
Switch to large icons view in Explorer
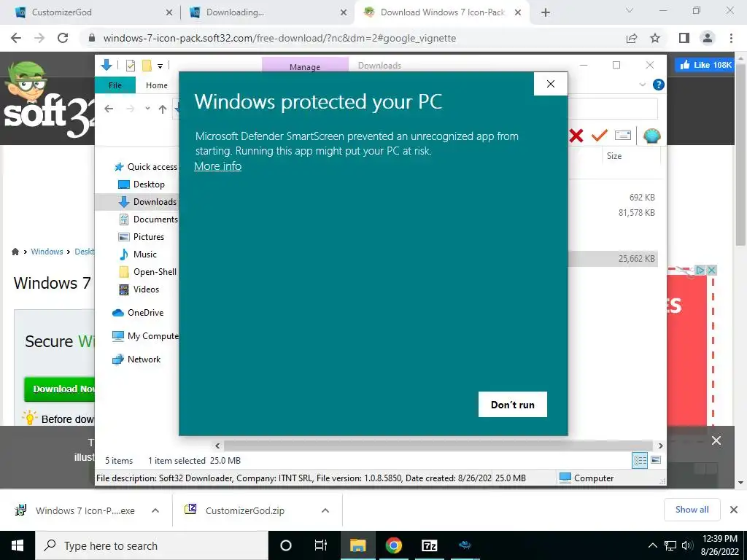pos(656,460)
